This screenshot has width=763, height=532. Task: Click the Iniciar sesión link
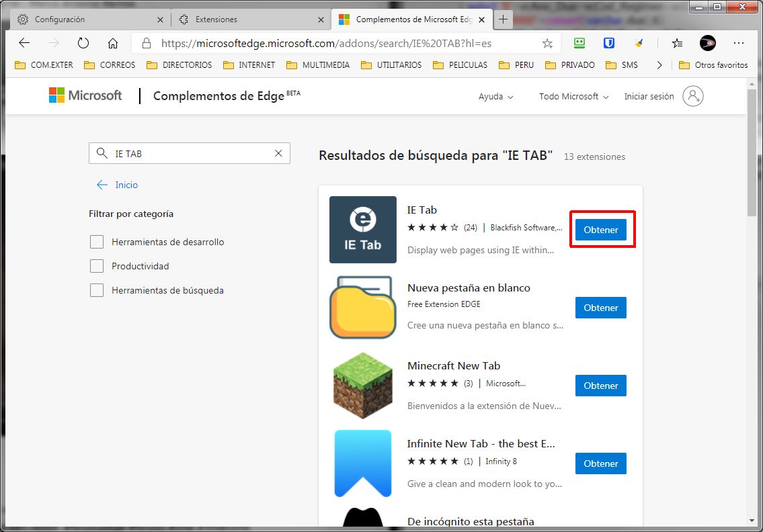click(x=649, y=96)
